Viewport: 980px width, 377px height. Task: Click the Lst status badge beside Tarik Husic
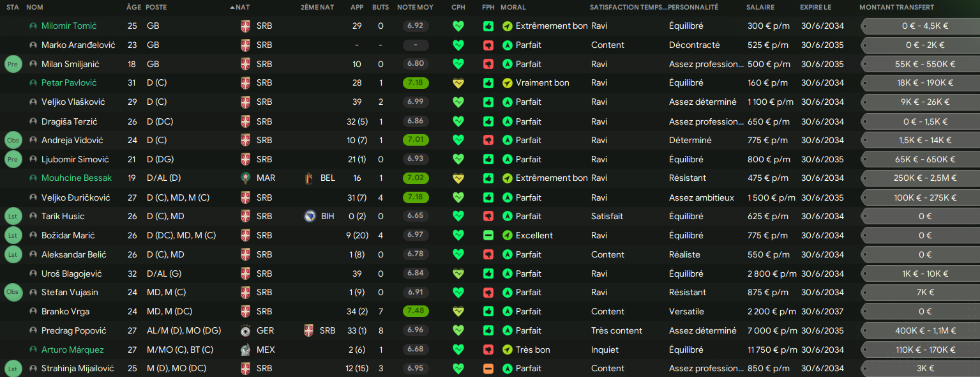(x=13, y=216)
